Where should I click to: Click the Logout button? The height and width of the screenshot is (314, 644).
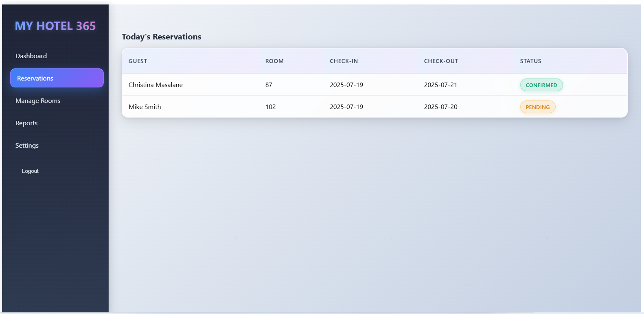[x=30, y=171]
